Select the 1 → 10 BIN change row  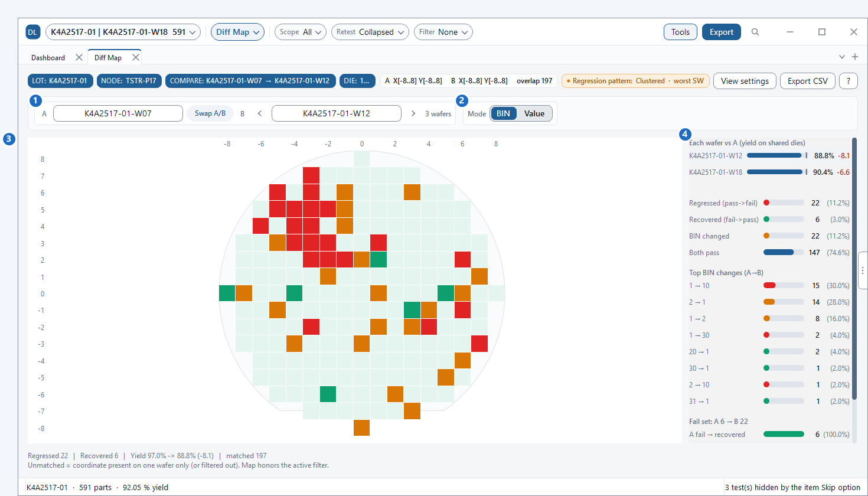pos(769,285)
